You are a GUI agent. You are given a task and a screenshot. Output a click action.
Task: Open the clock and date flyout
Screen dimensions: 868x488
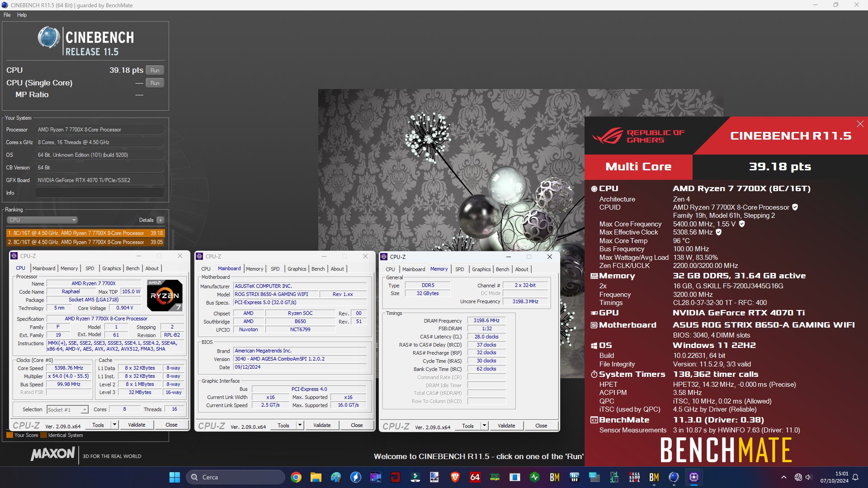click(835, 477)
